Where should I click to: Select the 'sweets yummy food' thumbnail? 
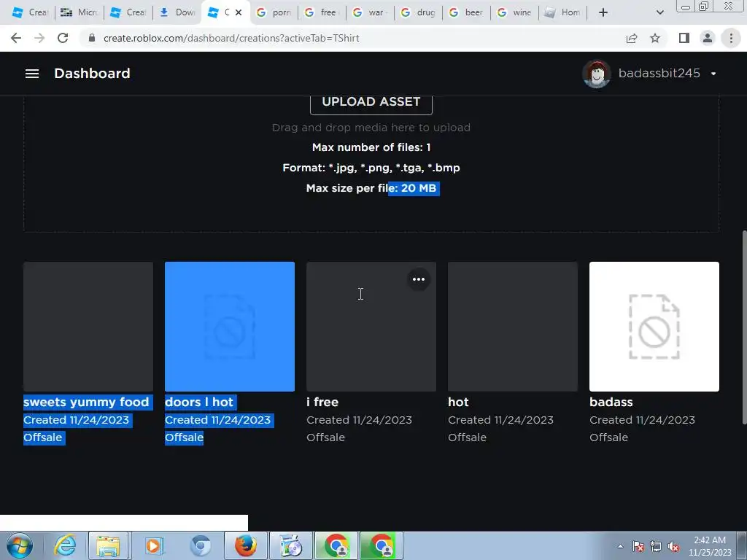(88, 327)
